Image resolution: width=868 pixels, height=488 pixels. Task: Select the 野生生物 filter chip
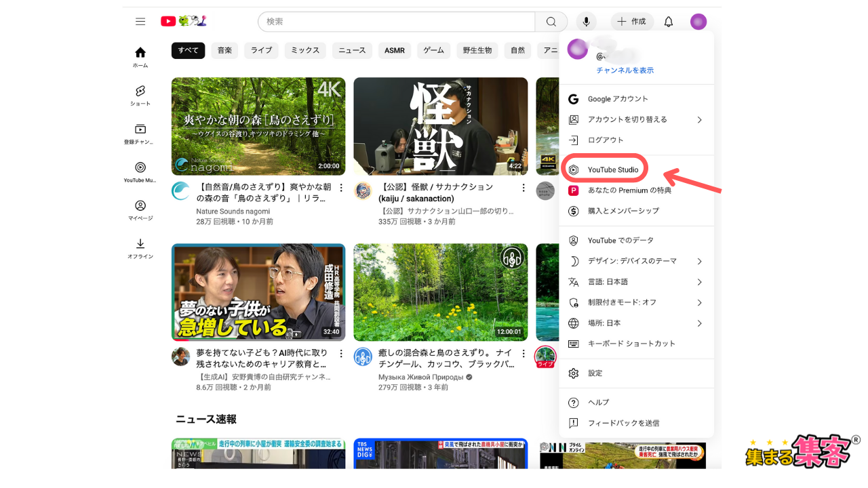point(477,50)
